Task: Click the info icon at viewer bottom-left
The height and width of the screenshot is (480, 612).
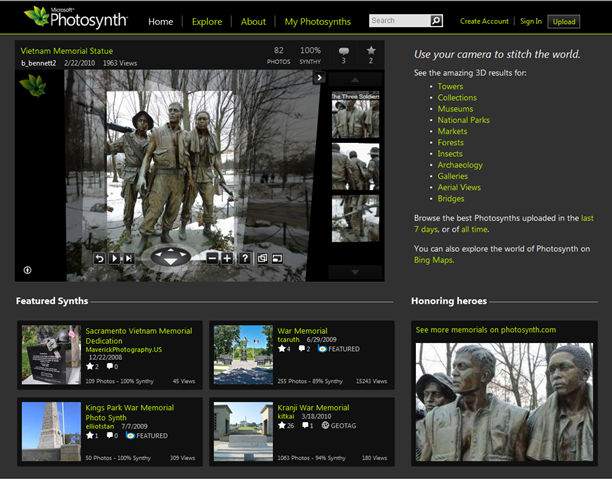Action: [27, 269]
